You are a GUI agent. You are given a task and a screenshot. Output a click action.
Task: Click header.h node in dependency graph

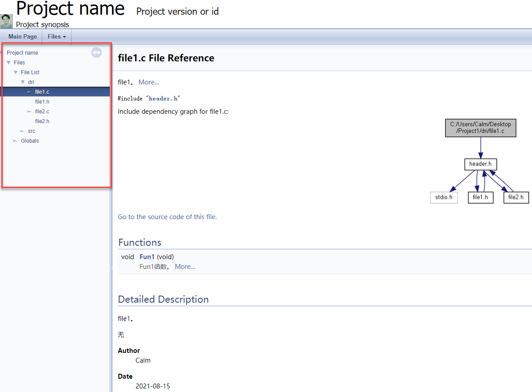(x=480, y=164)
